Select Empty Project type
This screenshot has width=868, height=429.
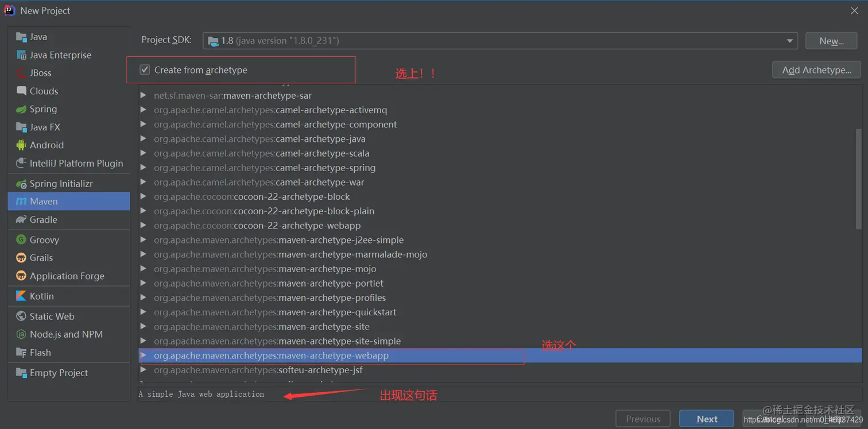pyautogui.click(x=69, y=373)
